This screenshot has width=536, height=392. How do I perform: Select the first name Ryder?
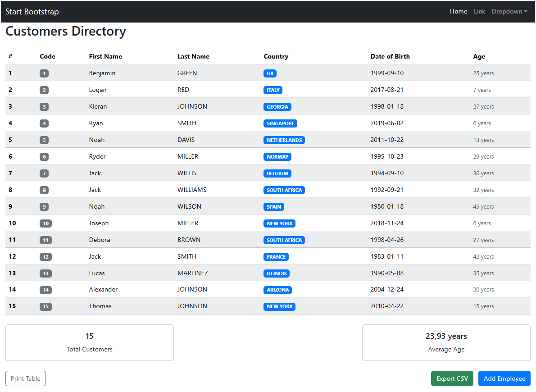point(97,157)
